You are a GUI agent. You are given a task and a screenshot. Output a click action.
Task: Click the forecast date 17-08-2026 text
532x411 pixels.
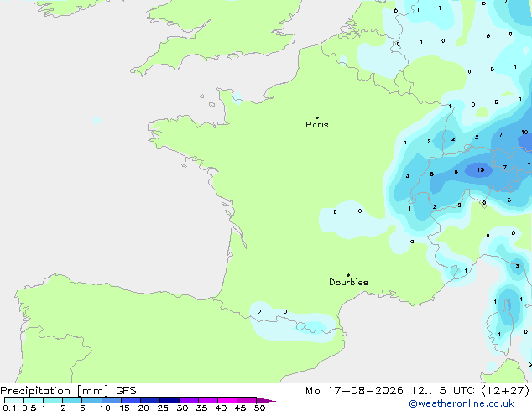click(365, 391)
